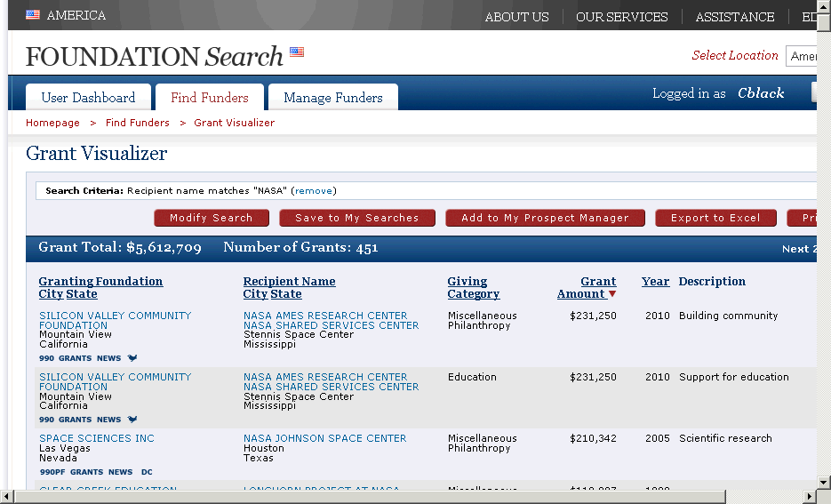Open second SILICON VALLEY COMMUNITY FOUNDATION link
Viewport: 831px width, 504px height.
coord(115,381)
